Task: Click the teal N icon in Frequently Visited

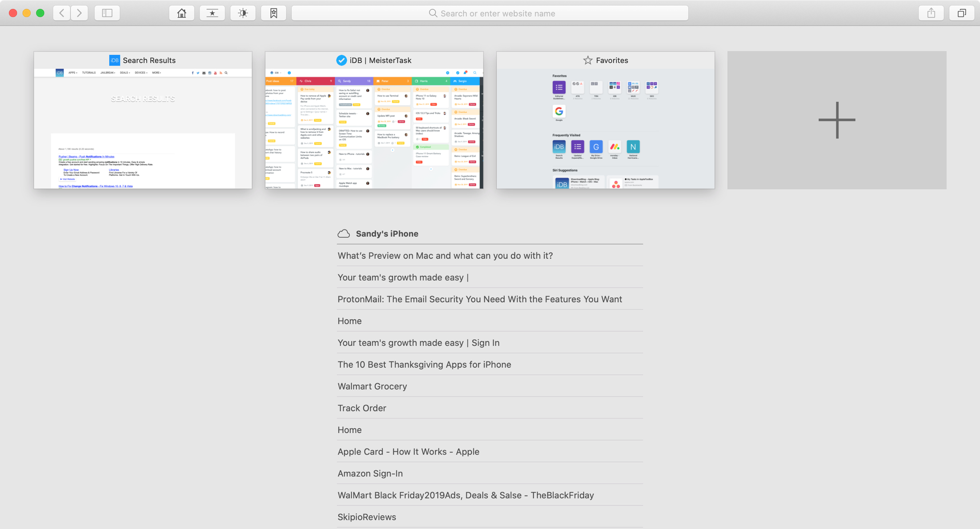Action: click(x=633, y=147)
